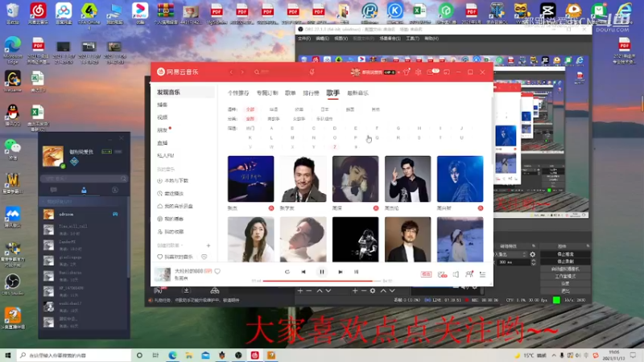This screenshot has height=362, width=644.
Task: Open the messages mail icon with badge
Action: tap(432, 72)
